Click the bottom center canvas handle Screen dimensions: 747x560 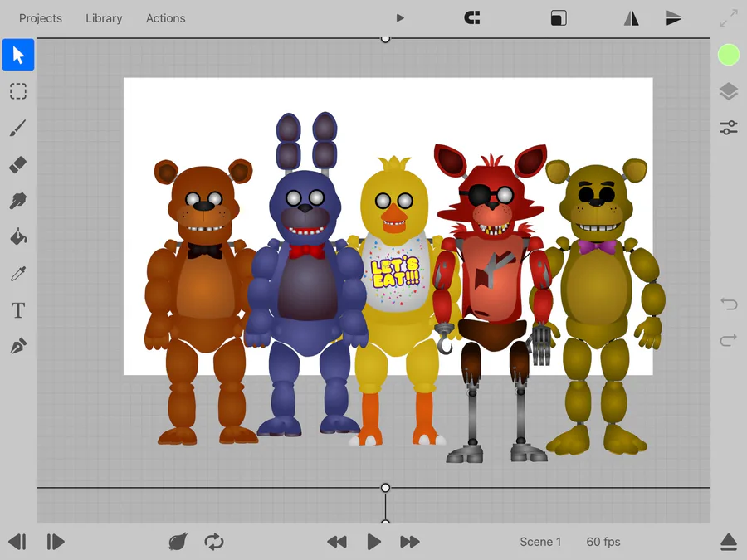(385, 488)
